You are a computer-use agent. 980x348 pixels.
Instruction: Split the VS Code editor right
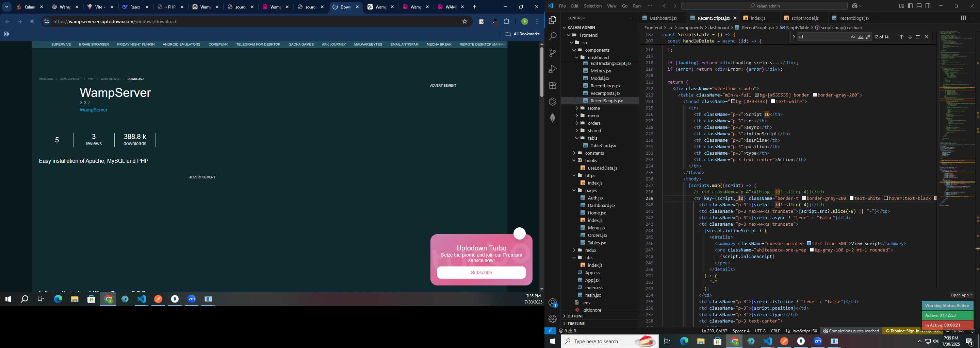pyautogui.click(x=963, y=18)
